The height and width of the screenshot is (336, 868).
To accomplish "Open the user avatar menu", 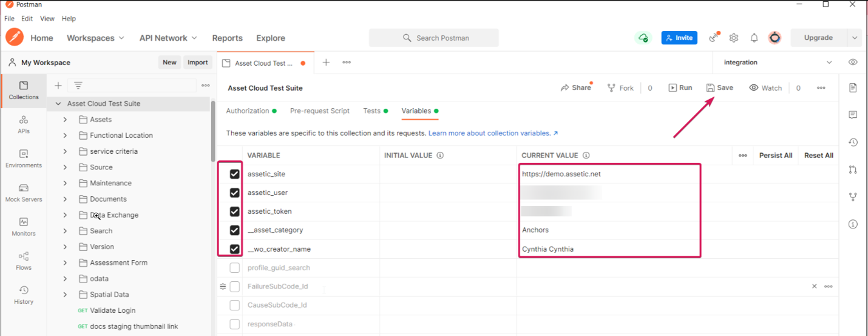I will coord(775,38).
